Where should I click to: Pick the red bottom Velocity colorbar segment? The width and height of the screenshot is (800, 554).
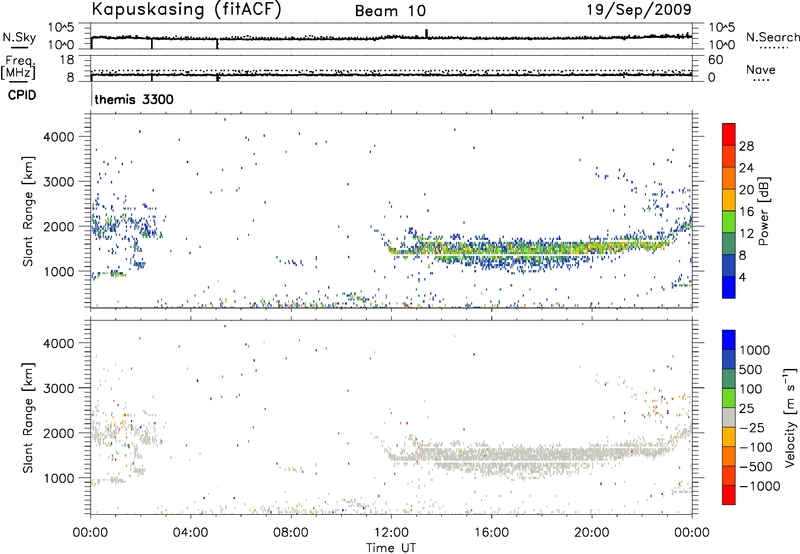click(x=729, y=495)
